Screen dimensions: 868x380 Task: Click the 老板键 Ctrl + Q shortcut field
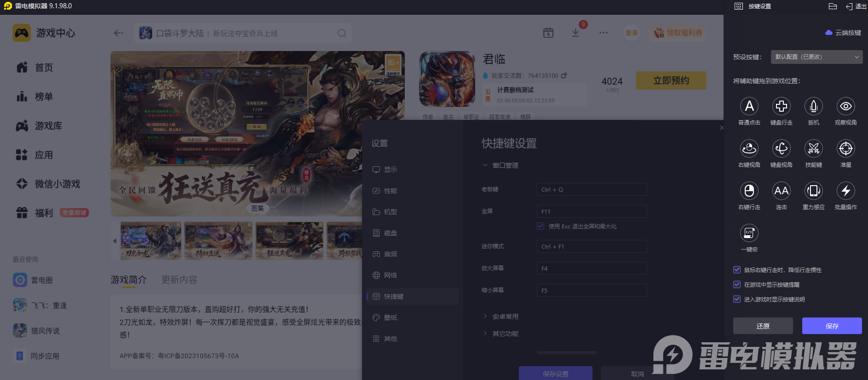click(x=592, y=189)
